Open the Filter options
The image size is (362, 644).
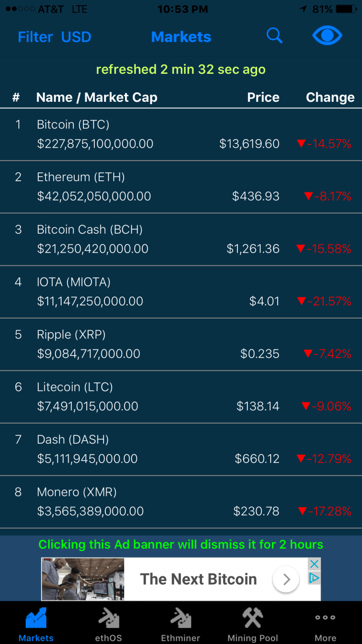pos(35,37)
